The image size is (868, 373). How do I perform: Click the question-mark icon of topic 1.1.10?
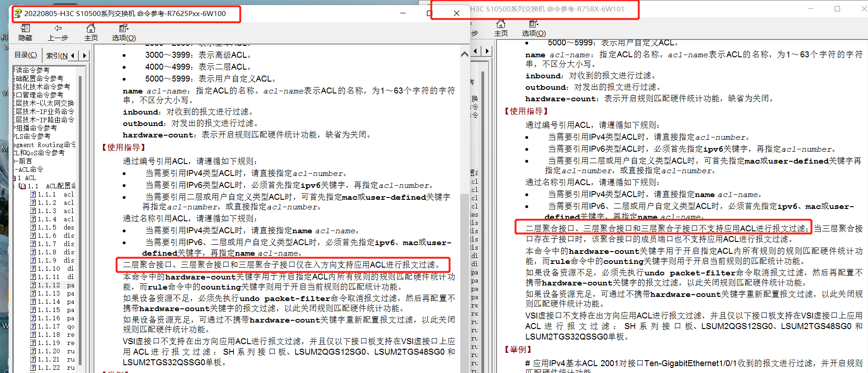point(33,269)
